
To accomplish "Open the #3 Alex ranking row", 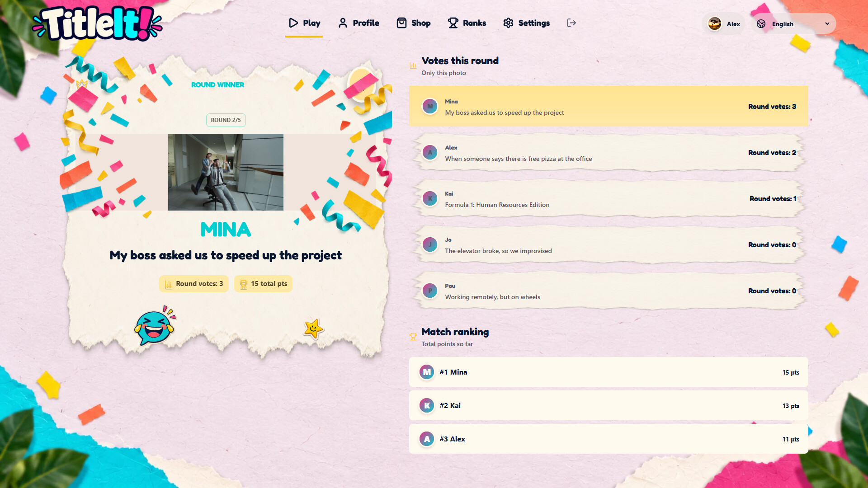I will click(609, 439).
